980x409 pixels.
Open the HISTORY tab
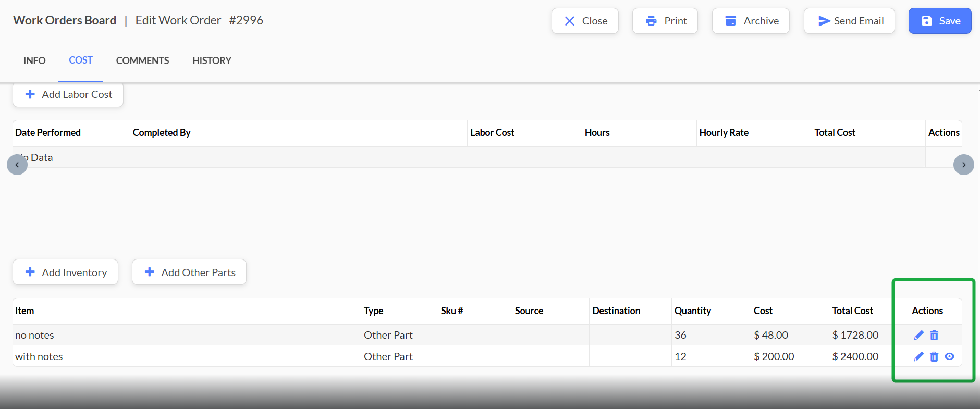212,60
